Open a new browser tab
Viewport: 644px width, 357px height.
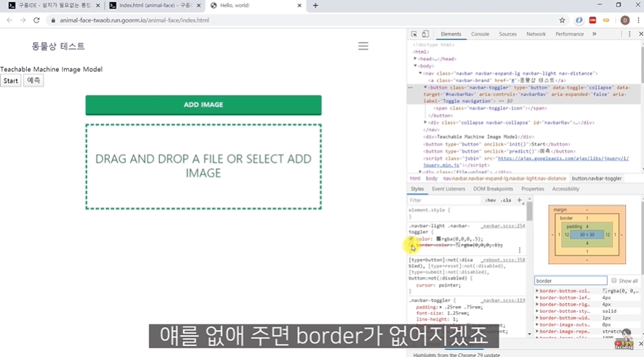pos(315,5)
